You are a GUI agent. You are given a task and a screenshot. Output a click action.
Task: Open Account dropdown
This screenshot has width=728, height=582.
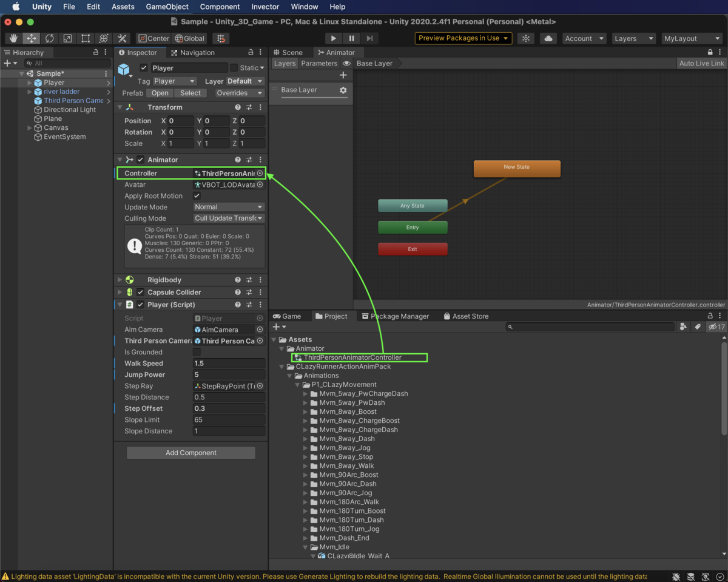(x=584, y=38)
